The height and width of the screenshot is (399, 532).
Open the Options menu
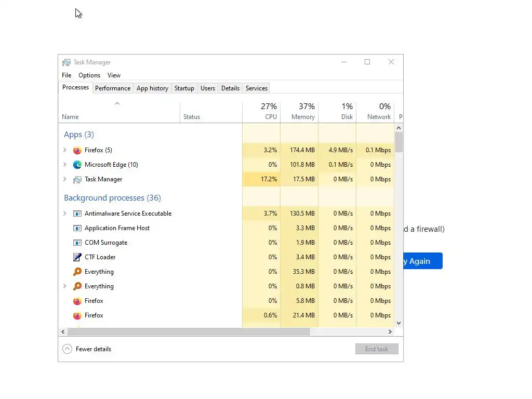pyautogui.click(x=89, y=75)
